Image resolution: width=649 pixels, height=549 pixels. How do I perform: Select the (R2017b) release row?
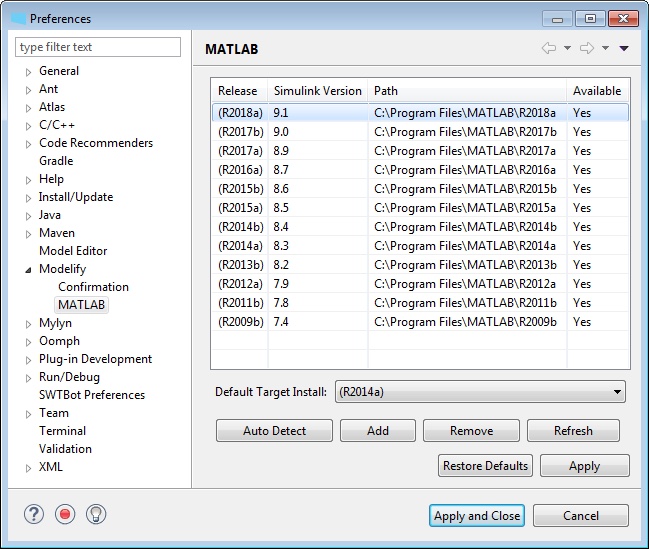pyautogui.click(x=421, y=132)
